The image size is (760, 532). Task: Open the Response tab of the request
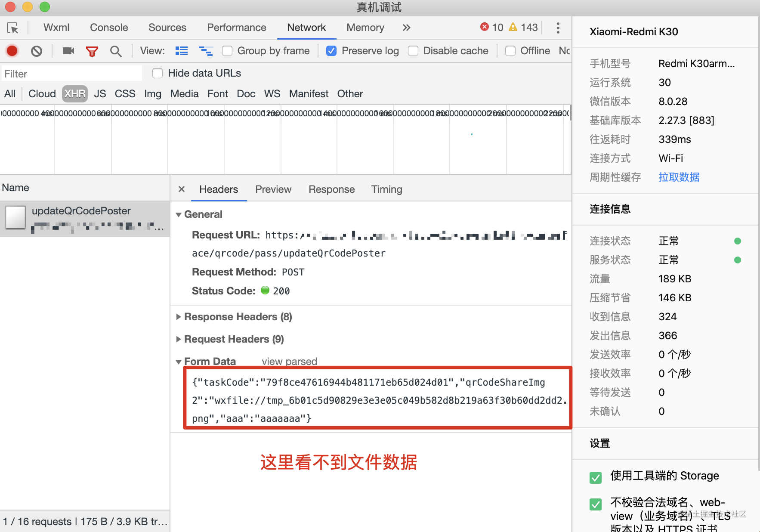coord(331,189)
